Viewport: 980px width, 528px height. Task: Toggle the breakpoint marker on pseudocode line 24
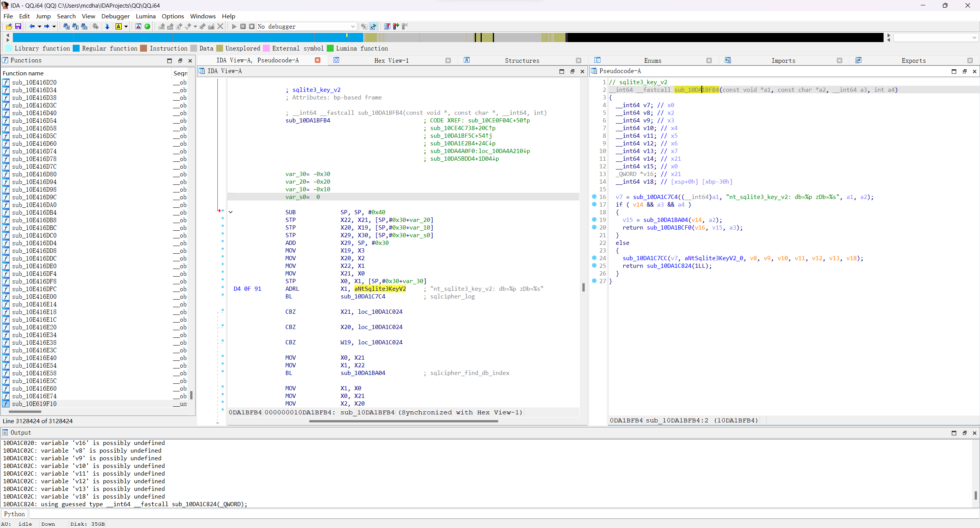pos(594,258)
